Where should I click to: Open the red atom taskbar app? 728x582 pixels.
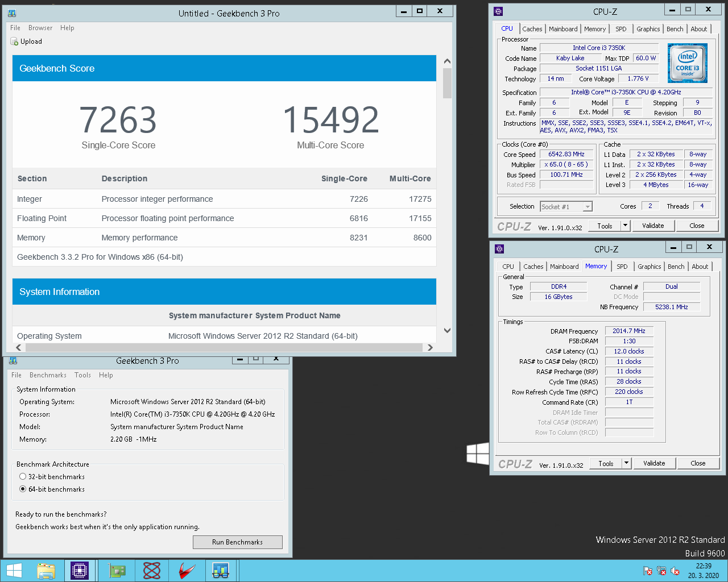click(152, 571)
